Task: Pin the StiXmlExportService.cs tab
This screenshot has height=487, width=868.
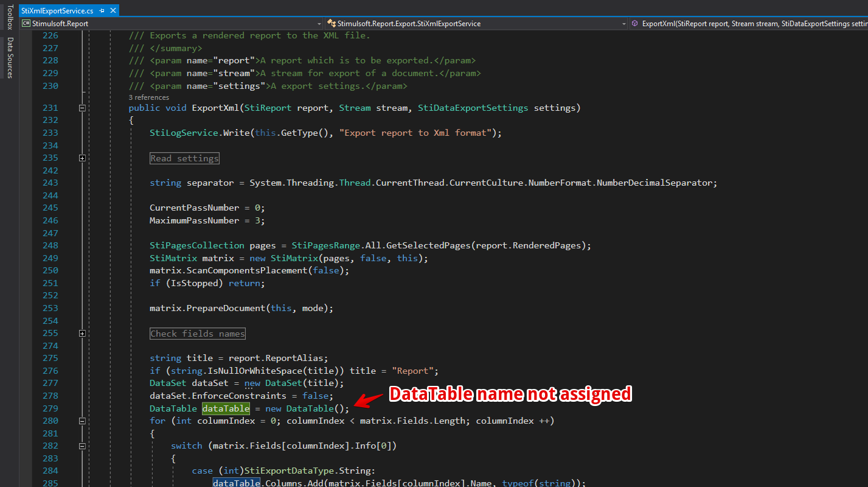Action: coord(102,11)
